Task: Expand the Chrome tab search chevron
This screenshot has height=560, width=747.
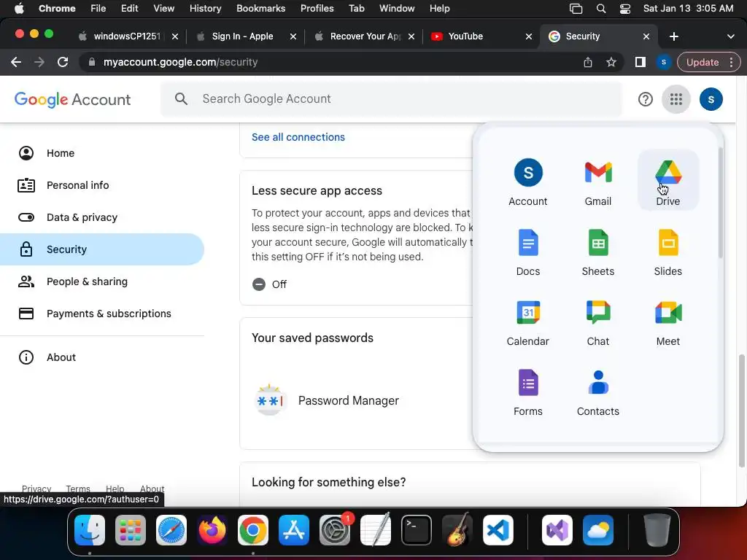Action: pos(730,36)
